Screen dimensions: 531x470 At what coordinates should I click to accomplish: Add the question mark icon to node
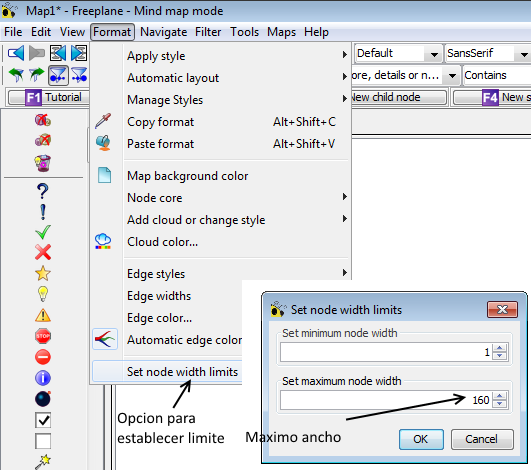pyautogui.click(x=43, y=191)
